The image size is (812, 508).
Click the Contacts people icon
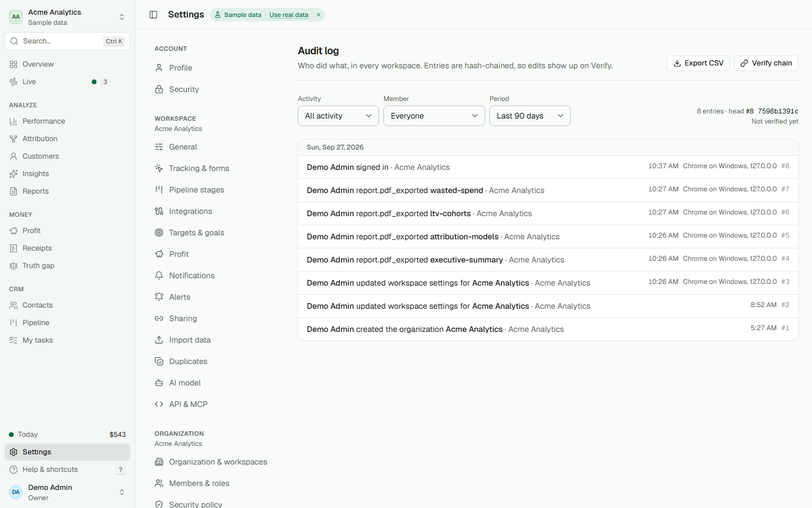(x=14, y=305)
